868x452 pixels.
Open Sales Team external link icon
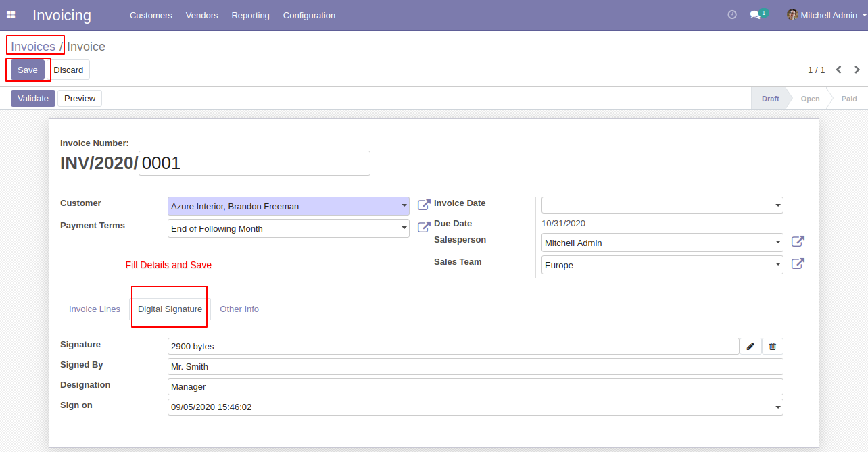click(798, 263)
